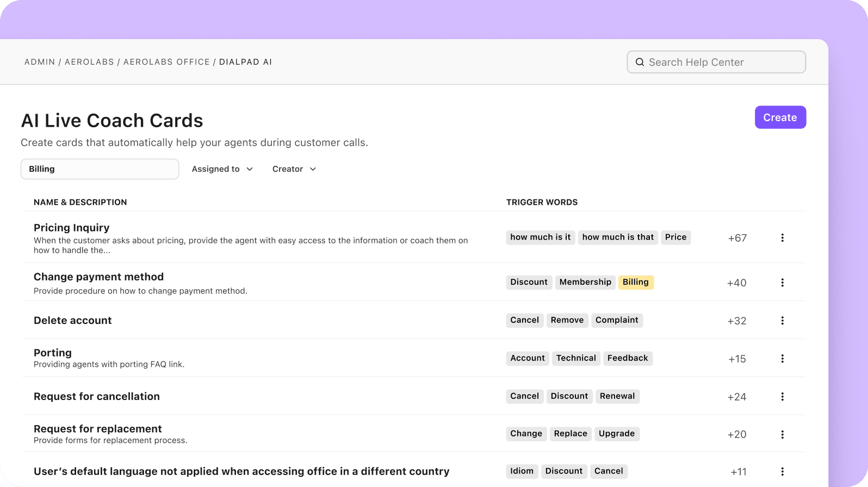Go to AEROLABS breadcrumb
The image size is (868, 487).
[89, 62]
